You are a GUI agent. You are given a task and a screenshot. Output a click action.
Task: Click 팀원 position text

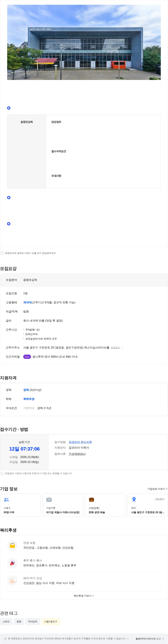pos(26,311)
